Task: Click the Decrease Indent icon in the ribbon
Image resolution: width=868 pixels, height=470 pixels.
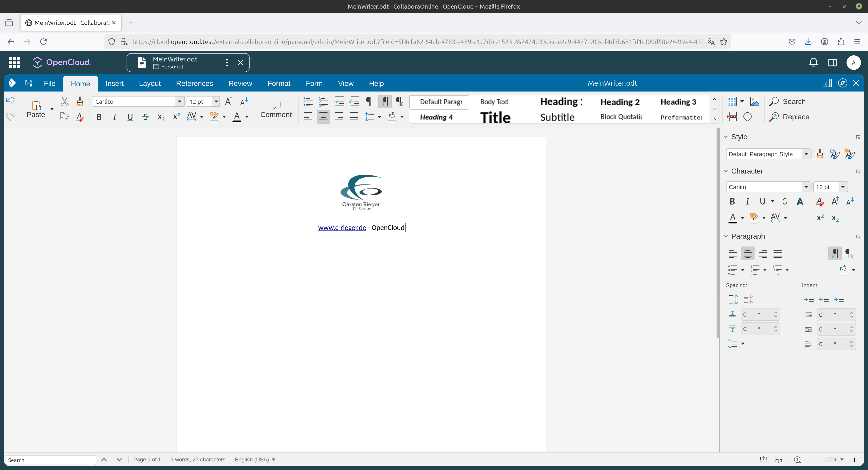Action: [354, 101]
